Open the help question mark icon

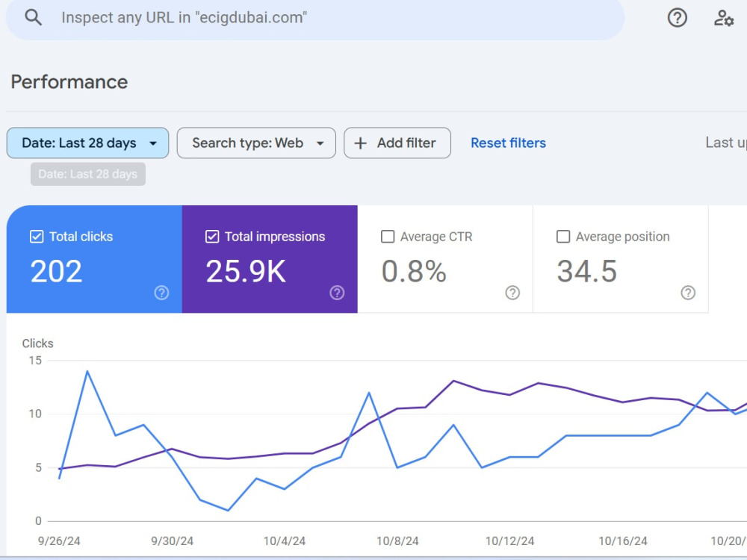pyautogui.click(x=677, y=18)
